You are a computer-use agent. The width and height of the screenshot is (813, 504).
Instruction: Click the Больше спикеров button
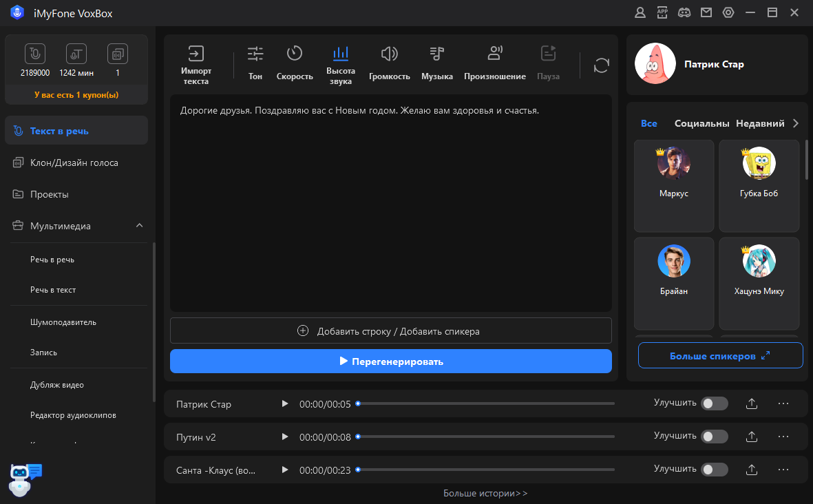coord(720,356)
